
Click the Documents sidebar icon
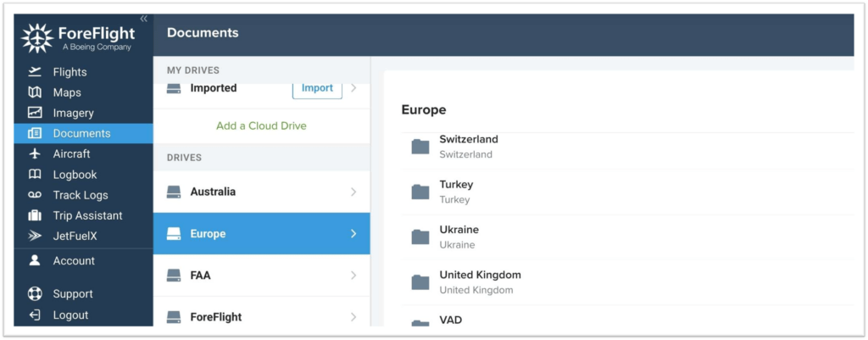click(x=34, y=133)
